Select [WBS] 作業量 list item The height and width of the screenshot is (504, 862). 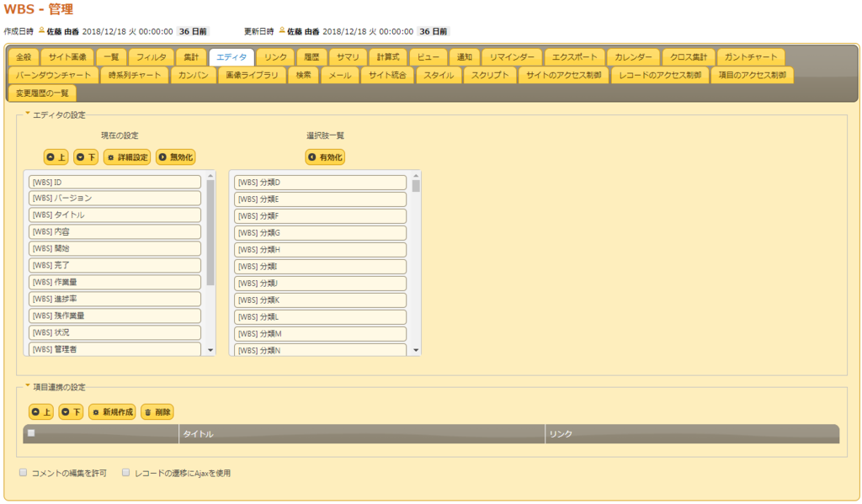click(114, 282)
